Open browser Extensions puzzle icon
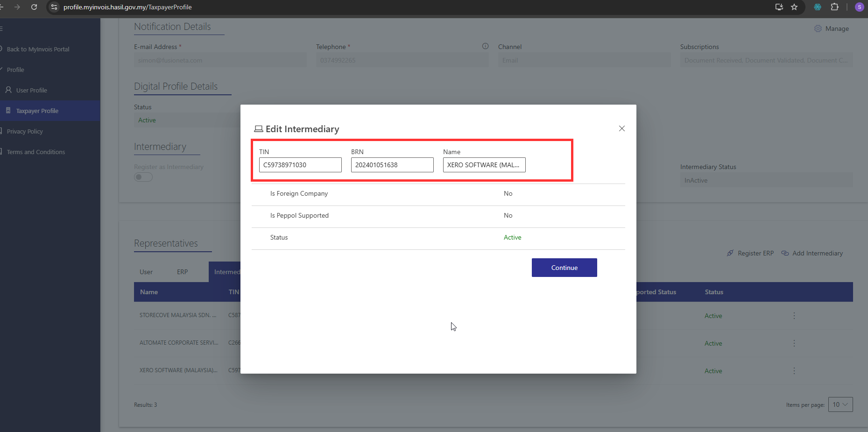 pyautogui.click(x=834, y=7)
